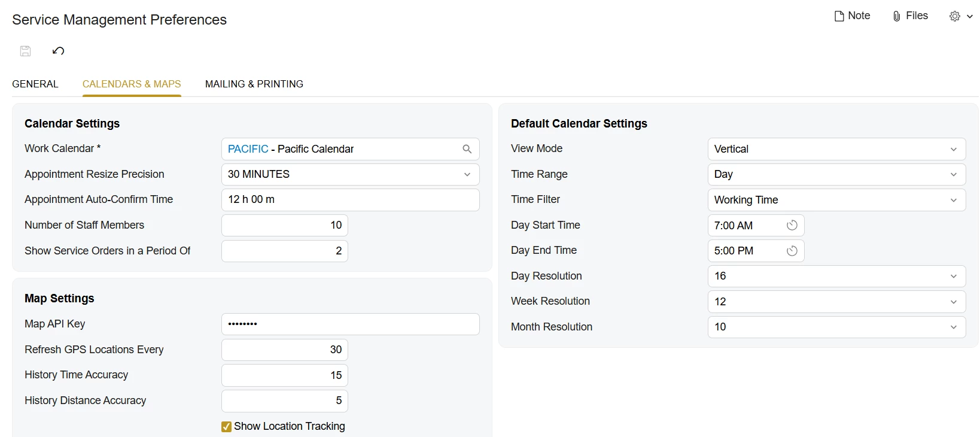Click the Number of Staff Members field
Viewport: 980px width, 437px height.
click(284, 225)
